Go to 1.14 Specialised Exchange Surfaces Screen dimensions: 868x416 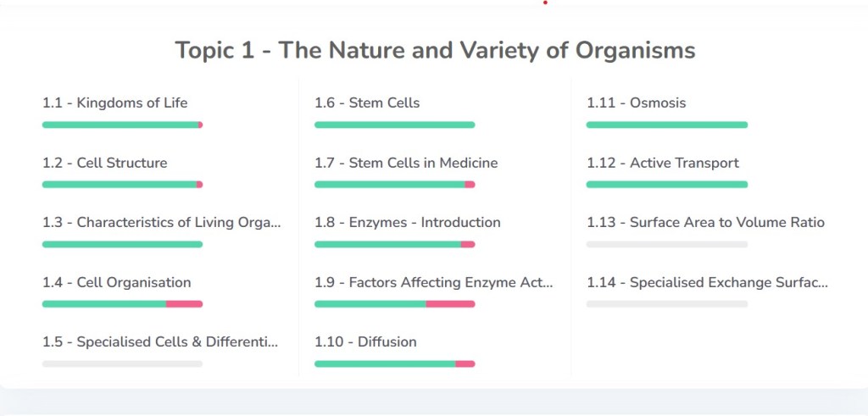pos(707,283)
